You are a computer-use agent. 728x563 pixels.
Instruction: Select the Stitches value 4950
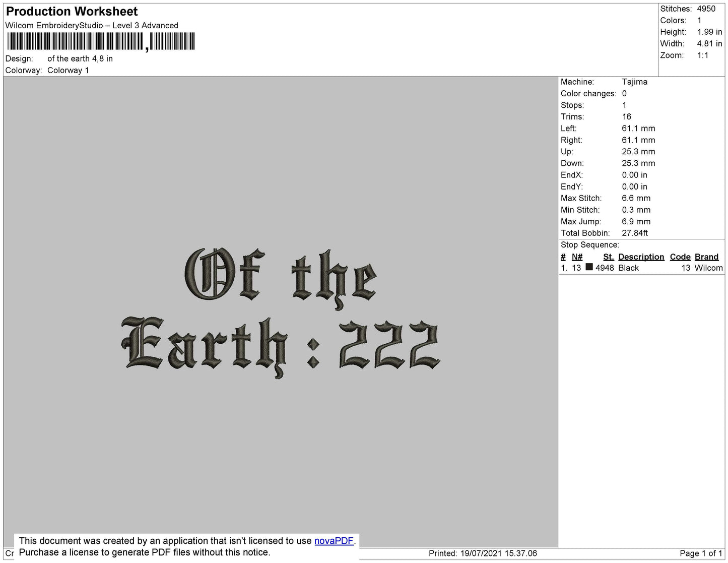point(706,9)
